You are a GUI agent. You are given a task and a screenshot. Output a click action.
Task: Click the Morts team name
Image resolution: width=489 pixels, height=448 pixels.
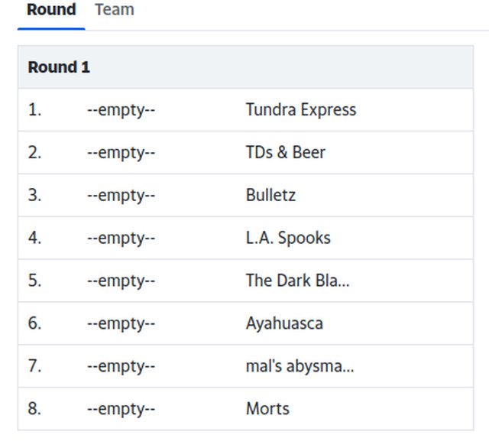267,409
